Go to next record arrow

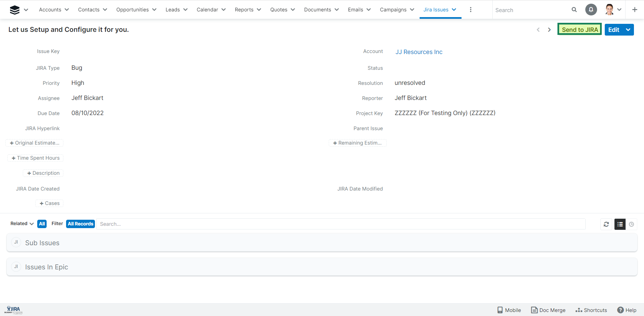click(x=549, y=30)
